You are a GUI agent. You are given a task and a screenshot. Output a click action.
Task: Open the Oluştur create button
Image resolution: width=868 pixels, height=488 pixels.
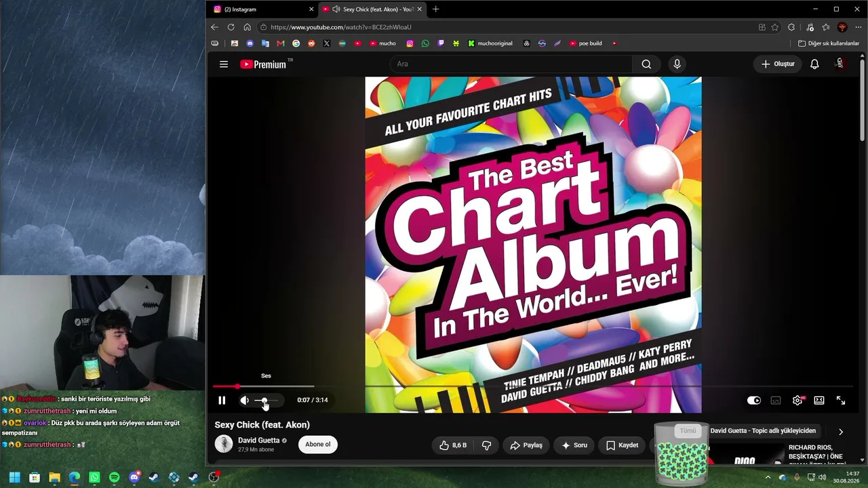tap(778, 64)
